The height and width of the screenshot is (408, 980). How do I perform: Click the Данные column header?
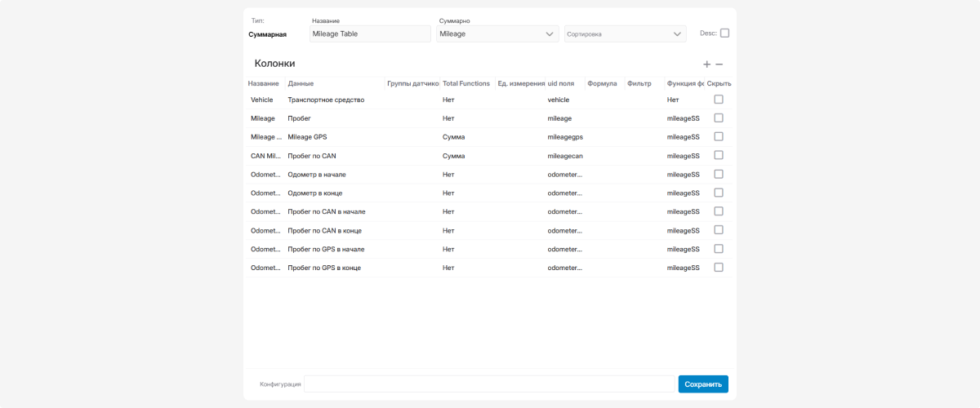(301, 83)
